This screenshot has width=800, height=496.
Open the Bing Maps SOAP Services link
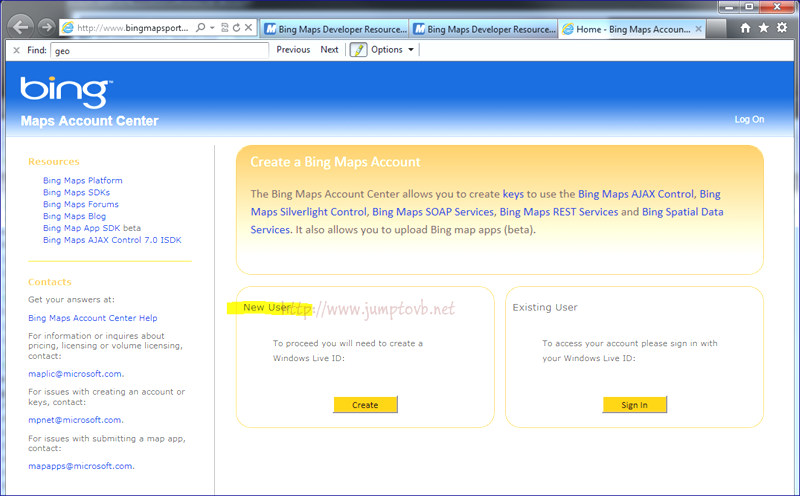(x=433, y=212)
